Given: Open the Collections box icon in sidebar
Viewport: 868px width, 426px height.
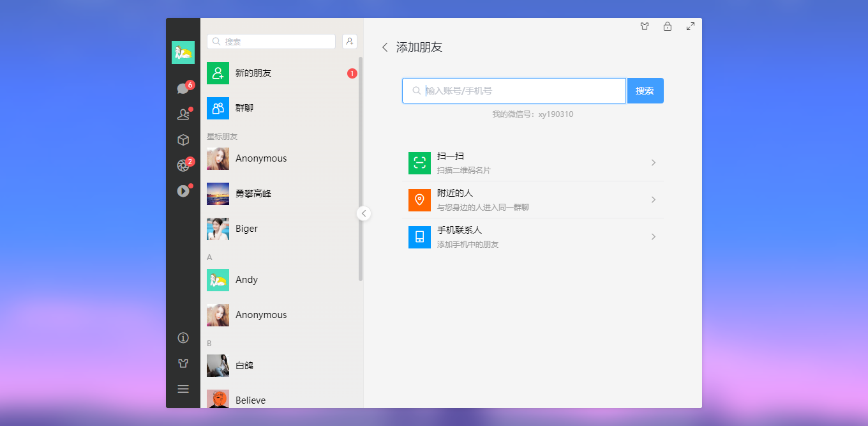Looking at the screenshot, I should 183,139.
